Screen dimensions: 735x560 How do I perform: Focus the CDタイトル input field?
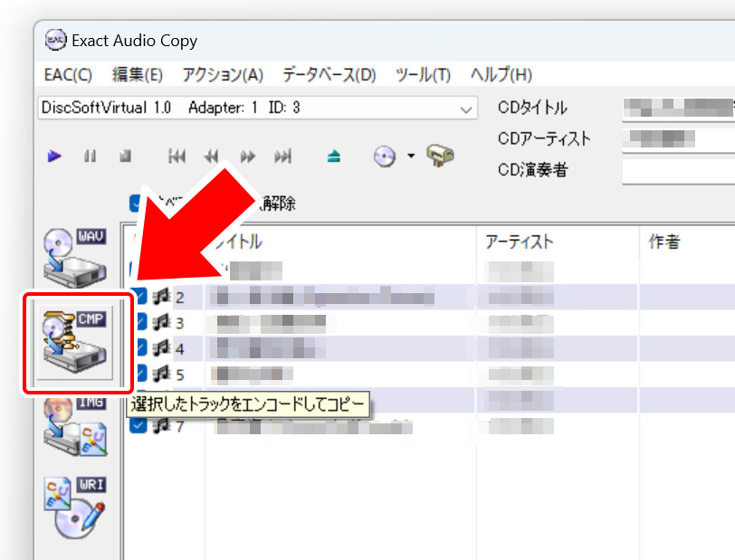click(x=678, y=109)
